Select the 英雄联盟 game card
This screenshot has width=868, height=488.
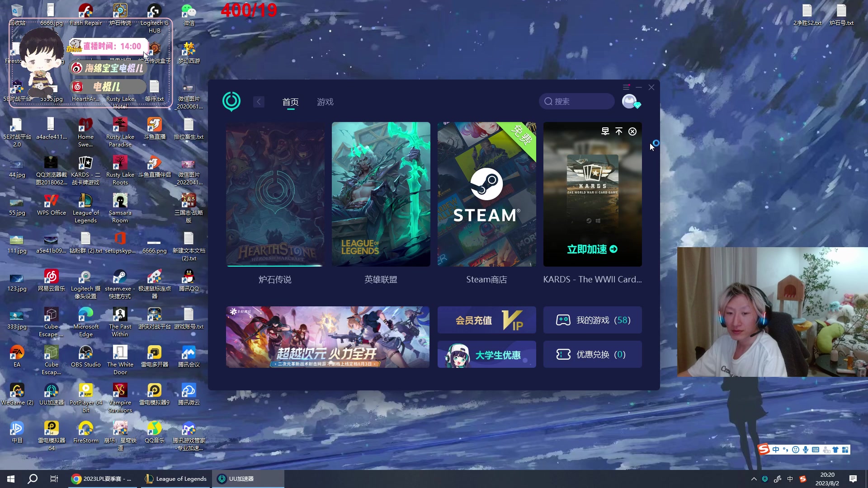point(381,194)
